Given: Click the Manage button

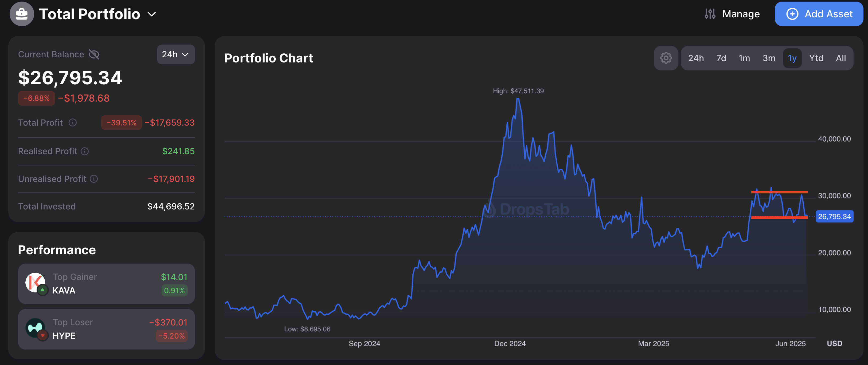Looking at the screenshot, I should point(741,14).
